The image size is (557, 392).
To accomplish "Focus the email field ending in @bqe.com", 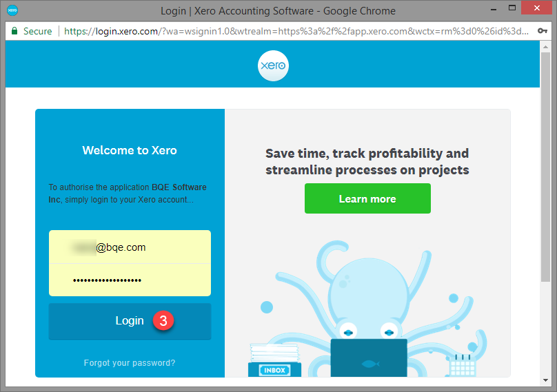I will coord(130,247).
